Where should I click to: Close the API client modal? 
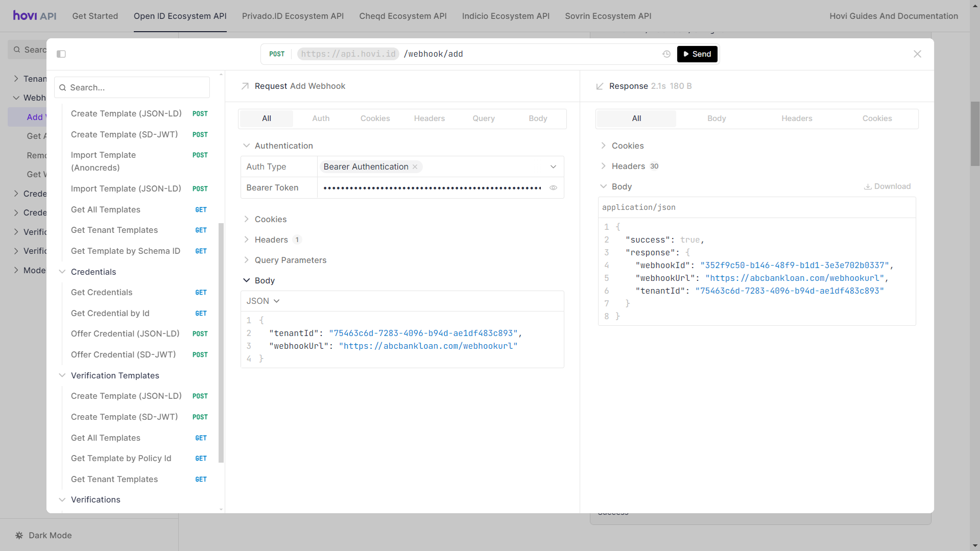917,54
